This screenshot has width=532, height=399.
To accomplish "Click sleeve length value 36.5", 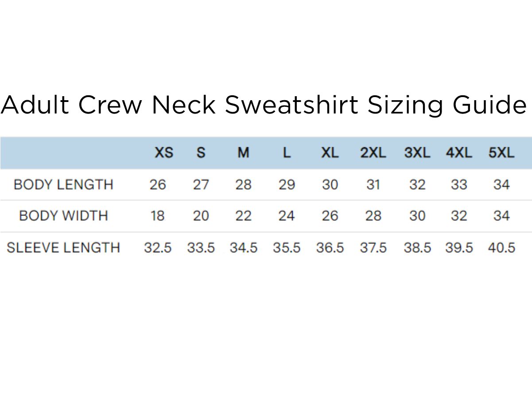I will coord(330,247).
